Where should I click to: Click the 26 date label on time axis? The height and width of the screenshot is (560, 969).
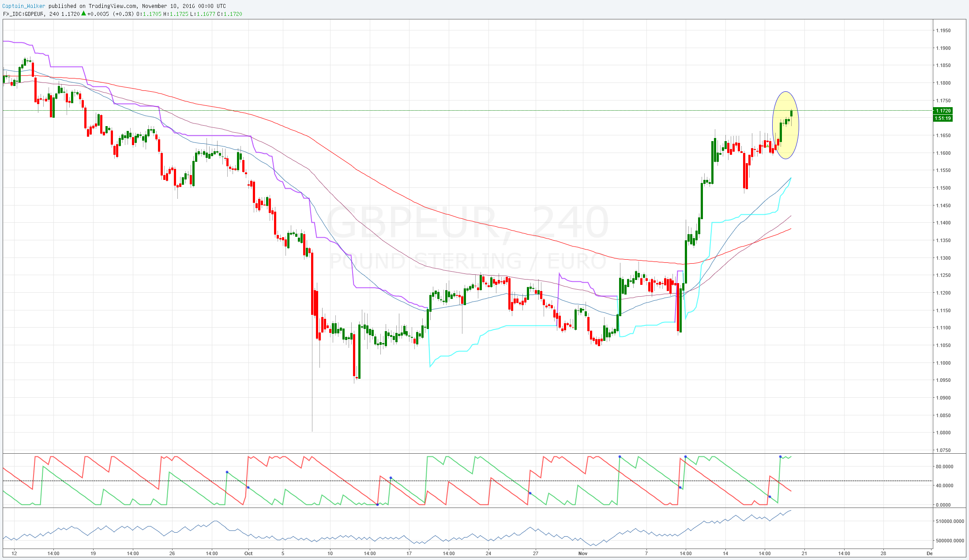[x=172, y=553]
